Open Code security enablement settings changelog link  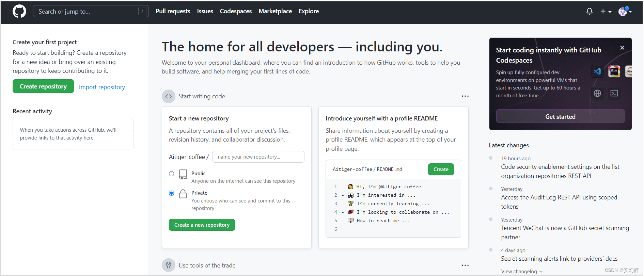pos(560,171)
